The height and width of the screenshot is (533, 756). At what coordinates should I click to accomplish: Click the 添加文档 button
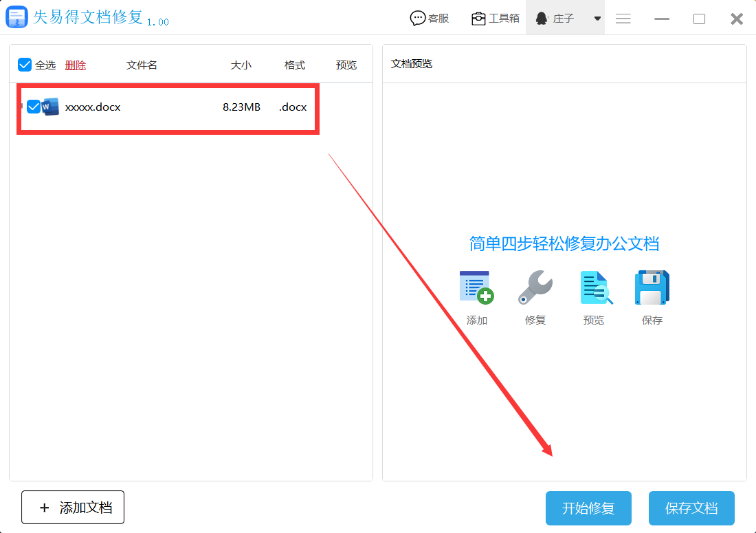tap(73, 508)
